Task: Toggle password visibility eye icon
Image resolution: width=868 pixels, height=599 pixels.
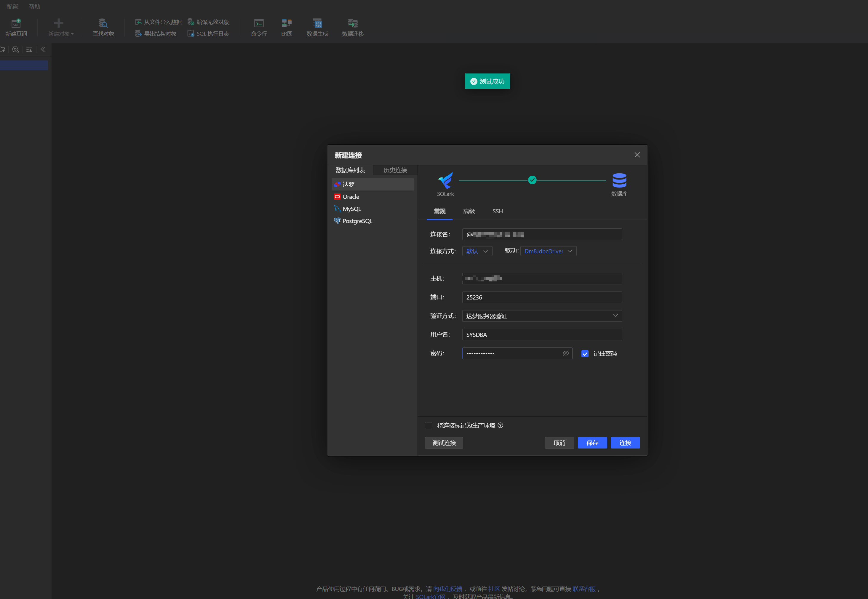Action: [x=565, y=353]
